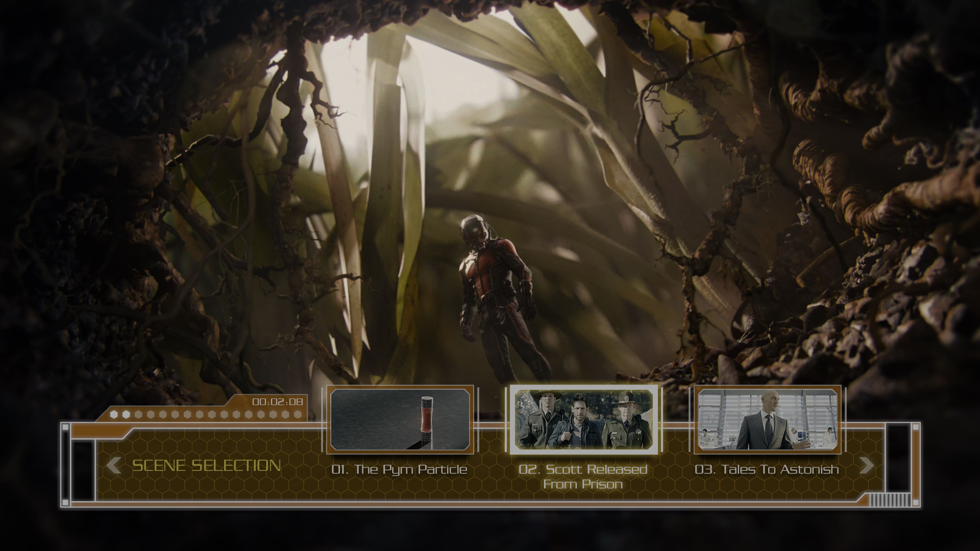Open the Scott Released From Prison thumbnail
Image resolution: width=980 pixels, height=551 pixels.
point(584,419)
